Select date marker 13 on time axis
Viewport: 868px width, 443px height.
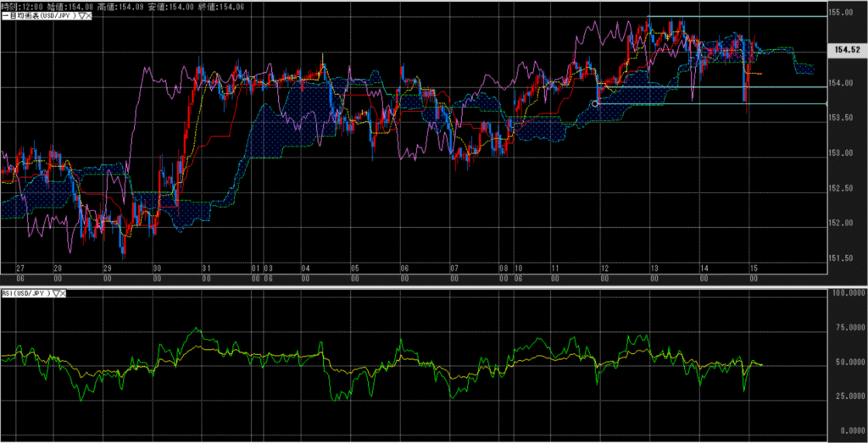[x=654, y=268]
